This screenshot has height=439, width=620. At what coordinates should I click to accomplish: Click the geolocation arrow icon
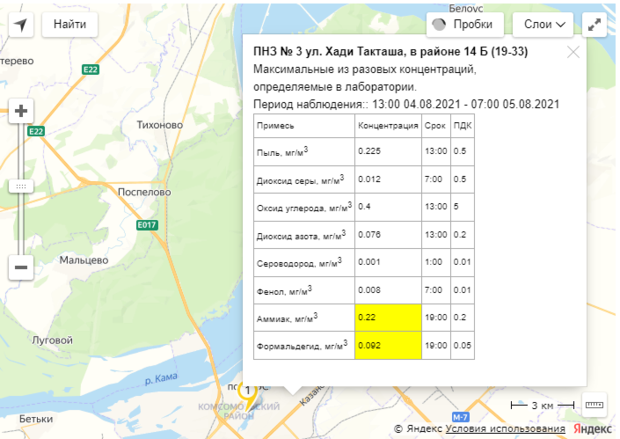tap(21, 24)
